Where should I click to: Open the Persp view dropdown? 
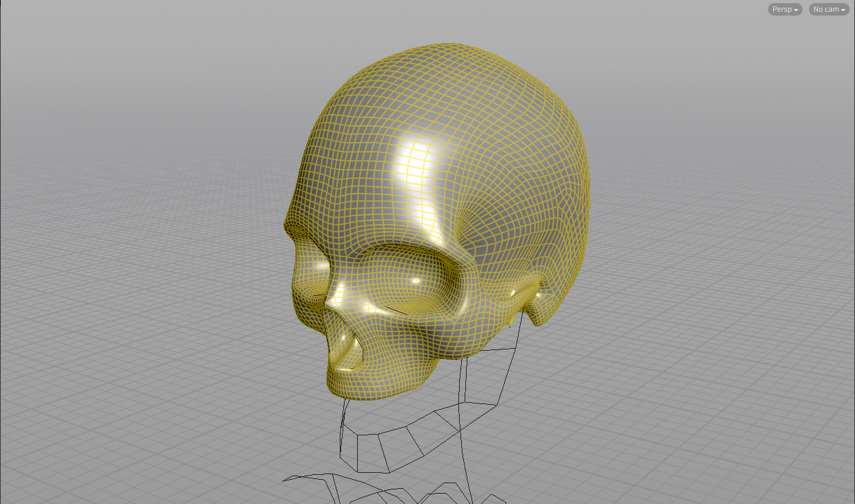point(785,9)
